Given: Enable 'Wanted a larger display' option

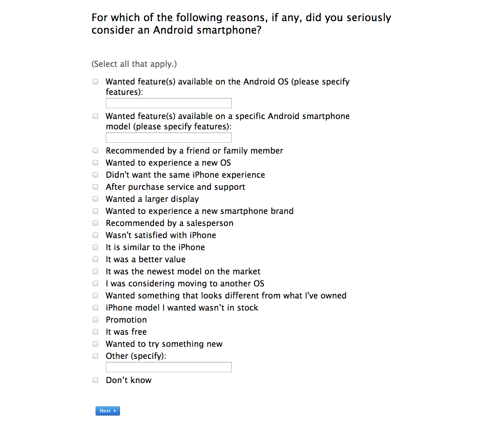Looking at the screenshot, I should (95, 199).
